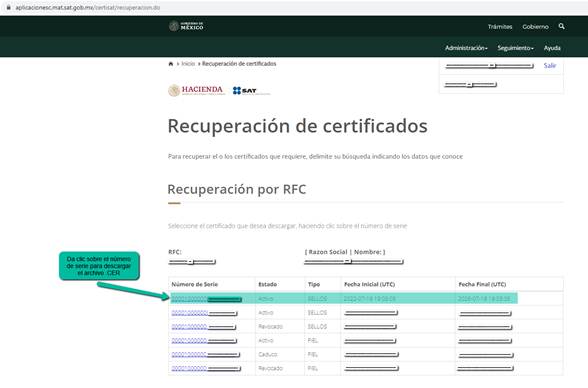The image size is (588, 388).
Task: Click the HACIENDA logo
Action: [196, 90]
